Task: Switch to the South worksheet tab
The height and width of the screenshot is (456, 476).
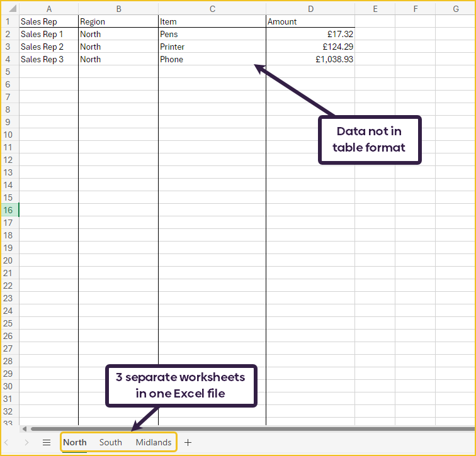Action: tap(110, 442)
